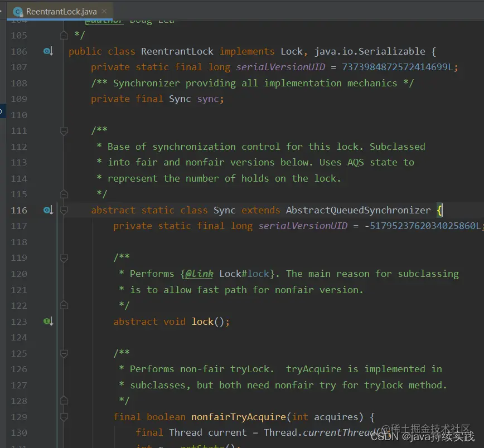Click the @link tag on line 120
Viewport: 484px width, 448px height.
(x=199, y=274)
